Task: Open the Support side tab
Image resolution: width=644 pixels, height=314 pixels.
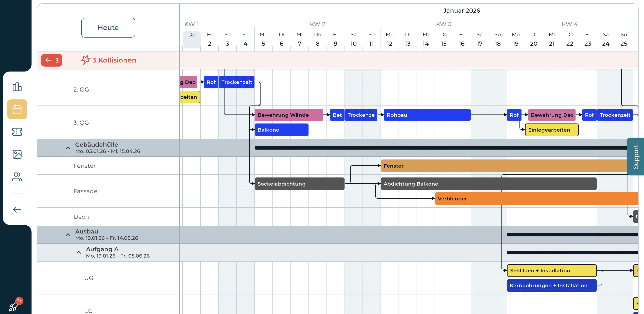Action: click(635, 157)
